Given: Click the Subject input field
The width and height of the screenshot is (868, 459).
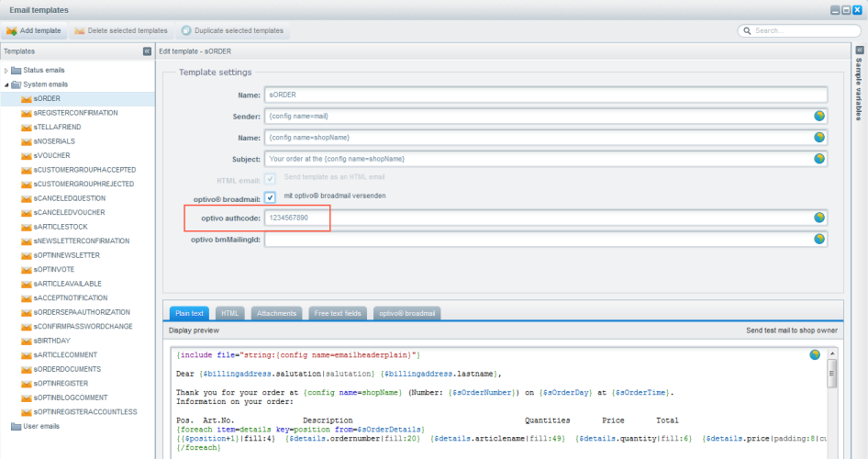Looking at the screenshot, I should (x=546, y=159).
